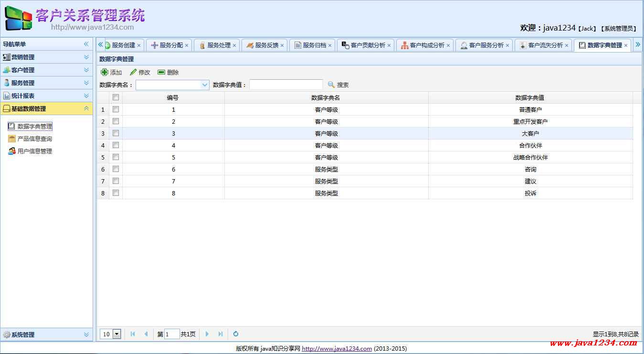Viewport: 644px width, 354px height.
Task: Click the pencil Edit (修改) icon
Action: [133, 72]
